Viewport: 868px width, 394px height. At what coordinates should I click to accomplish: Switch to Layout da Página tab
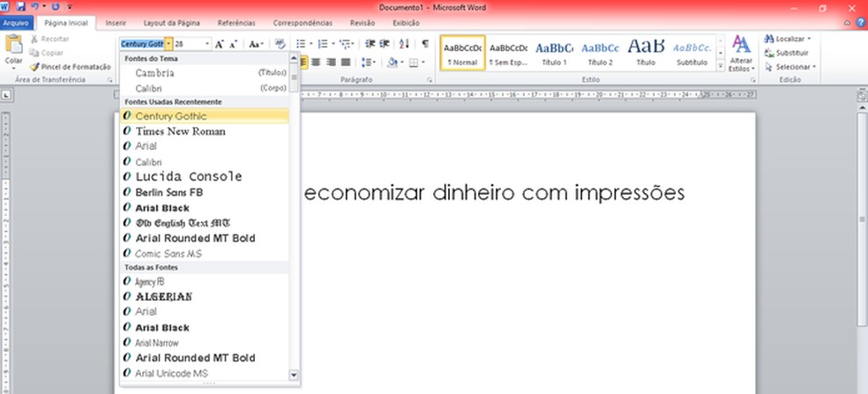coord(172,23)
